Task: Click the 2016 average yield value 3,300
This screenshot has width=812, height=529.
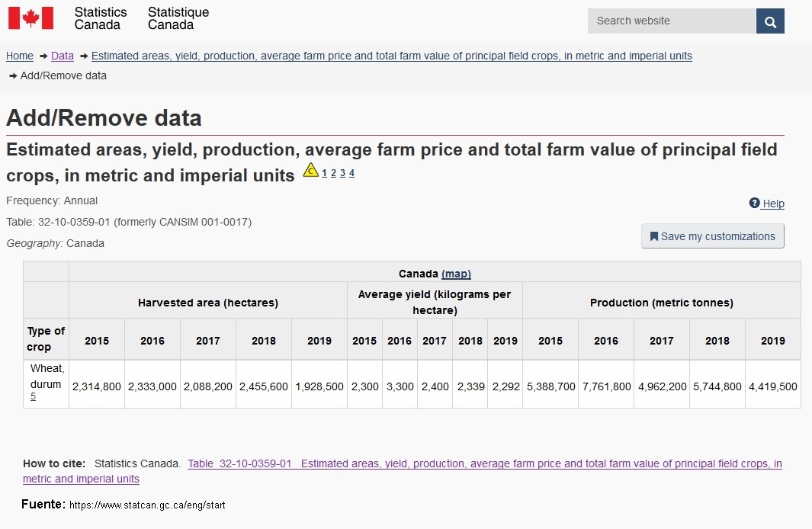Action: click(400, 386)
